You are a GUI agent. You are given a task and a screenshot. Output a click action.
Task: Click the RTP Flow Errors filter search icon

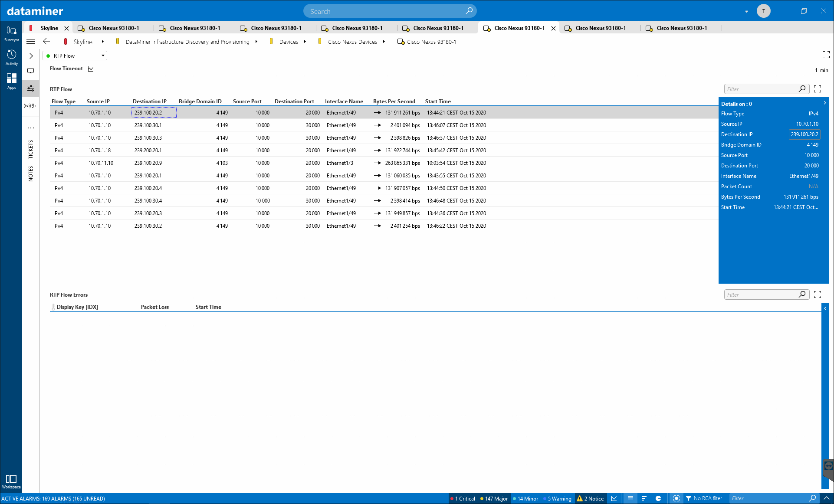coord(802,295)
